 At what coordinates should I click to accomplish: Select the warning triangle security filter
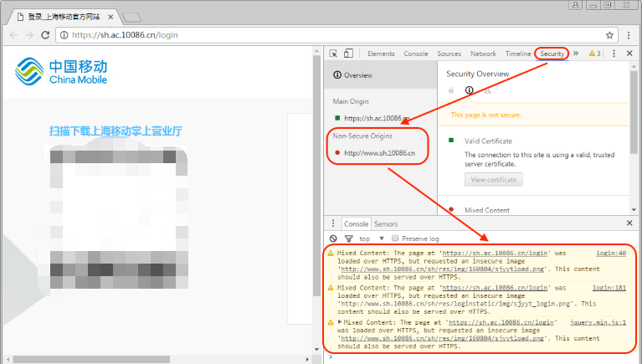click(x=487, y=90)
